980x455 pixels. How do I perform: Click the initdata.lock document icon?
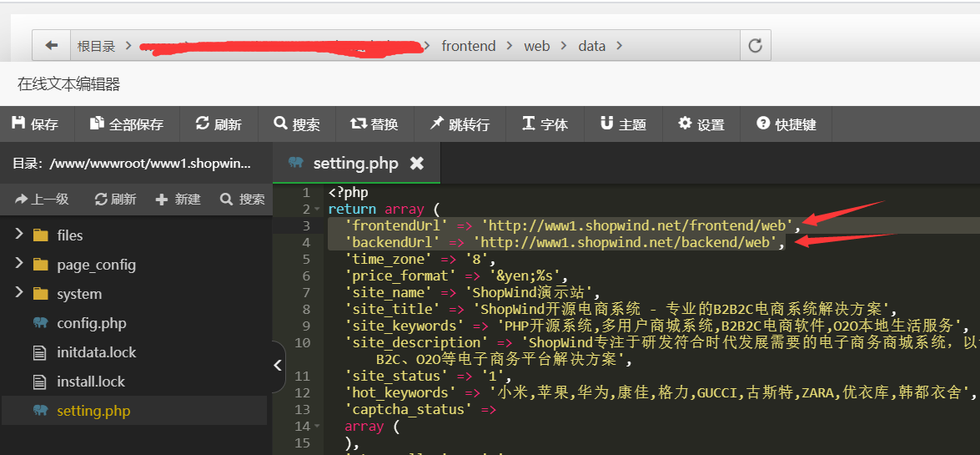point(39,353)
